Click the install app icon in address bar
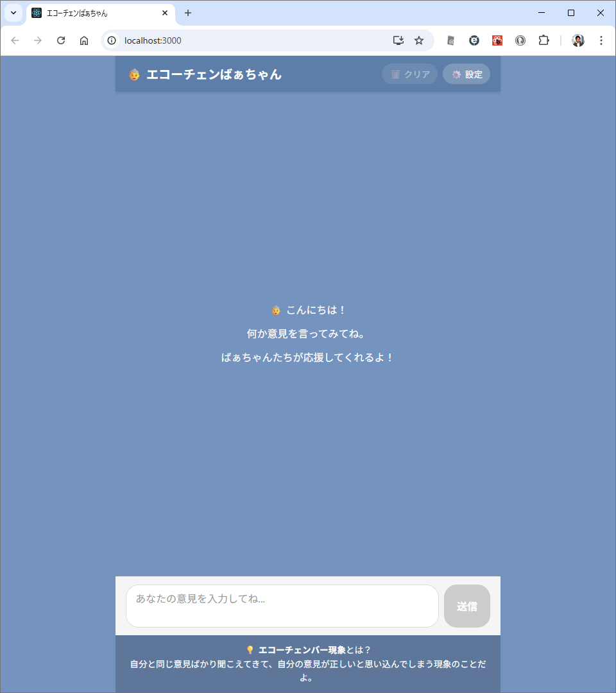Image resolution: width=616 pixels, height=693 pixels. click(398, 40)
